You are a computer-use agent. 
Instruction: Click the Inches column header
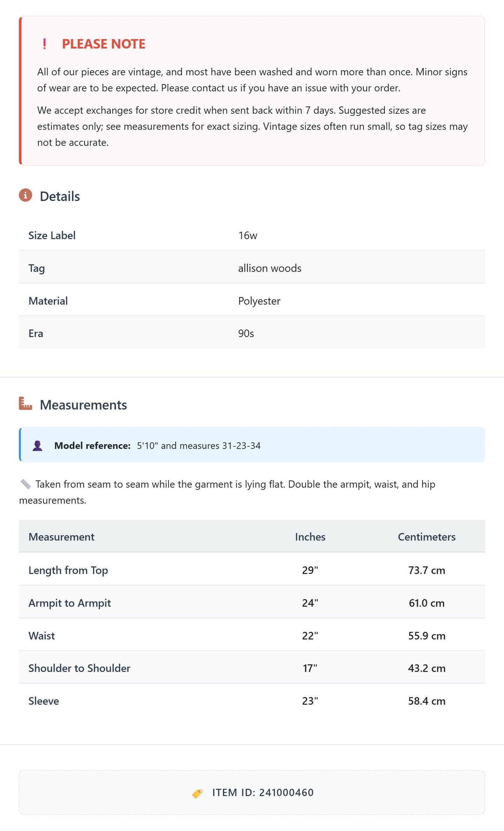tap(310, 537)
